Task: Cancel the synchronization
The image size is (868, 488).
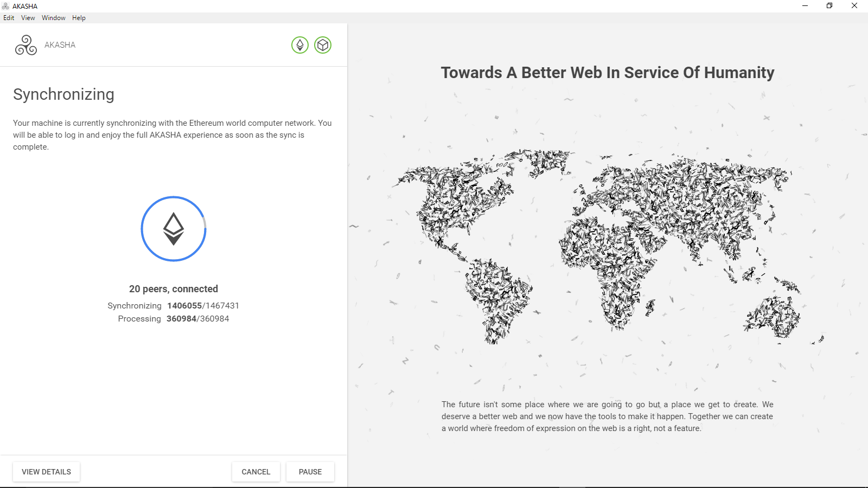Action: [x=256, y=472]
